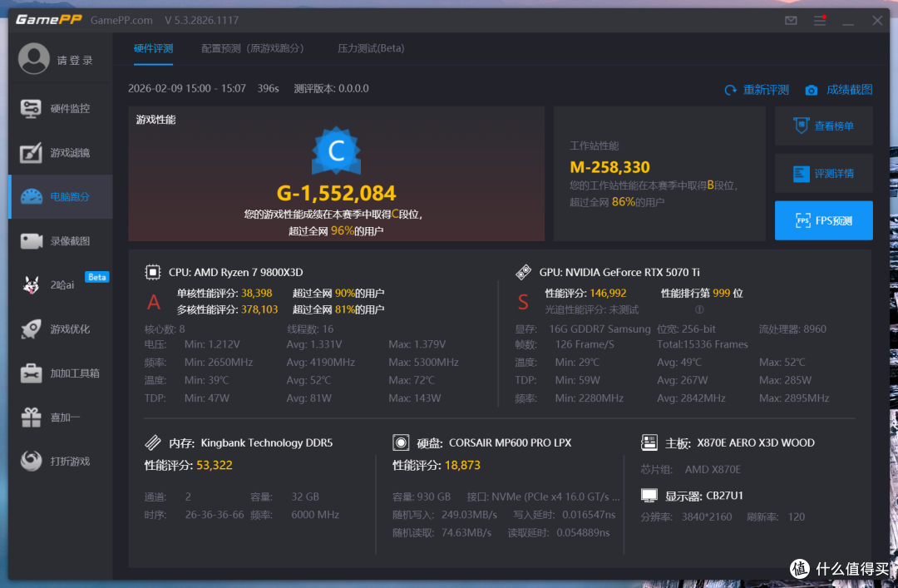Click the 16G GDDR7 Samsung VRAM value
The height and width of the screenshot is (588, 898).
coord(599,329)
